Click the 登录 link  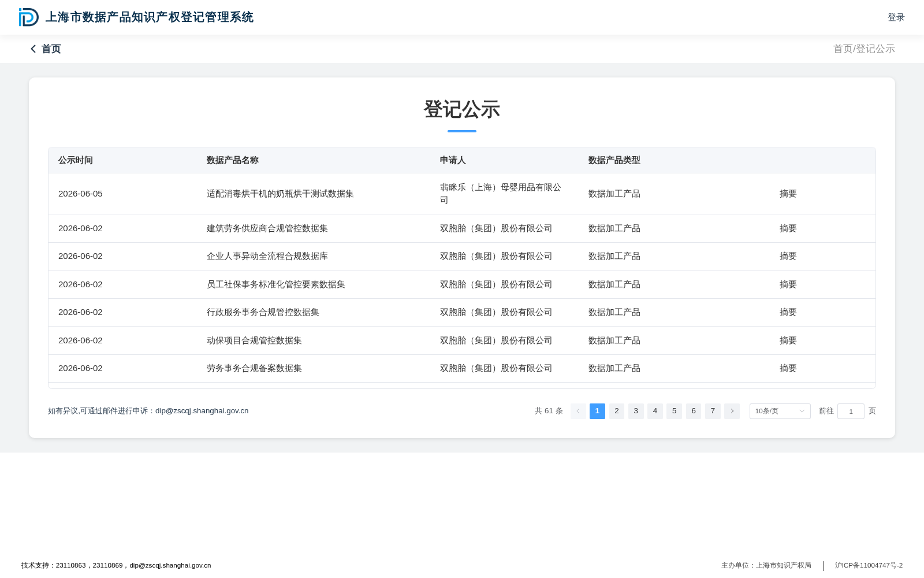coord(896,17)
